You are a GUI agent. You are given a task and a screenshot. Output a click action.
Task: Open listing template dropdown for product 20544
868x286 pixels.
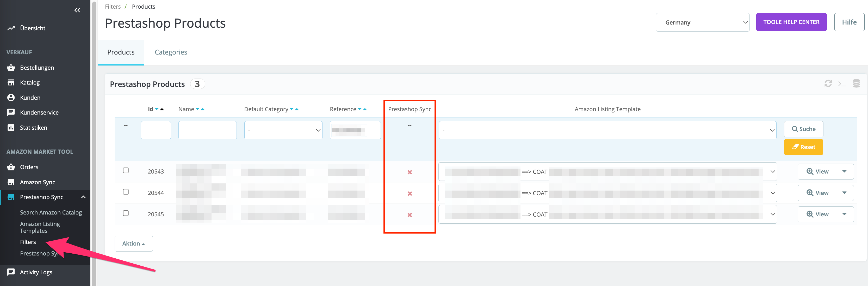pos(607,193)
